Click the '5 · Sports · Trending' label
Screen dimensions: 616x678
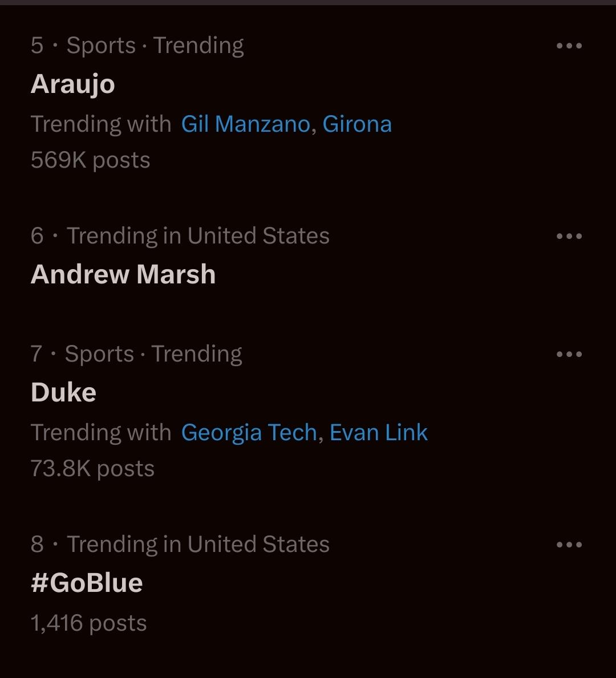tap(137, 46)
